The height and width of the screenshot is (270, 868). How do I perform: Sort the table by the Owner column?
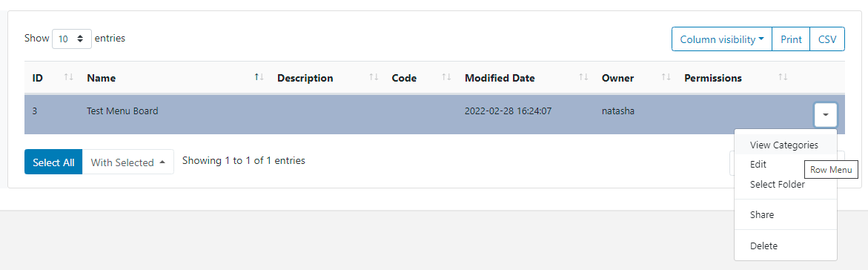pyautogui.click(x=635, y=78)
